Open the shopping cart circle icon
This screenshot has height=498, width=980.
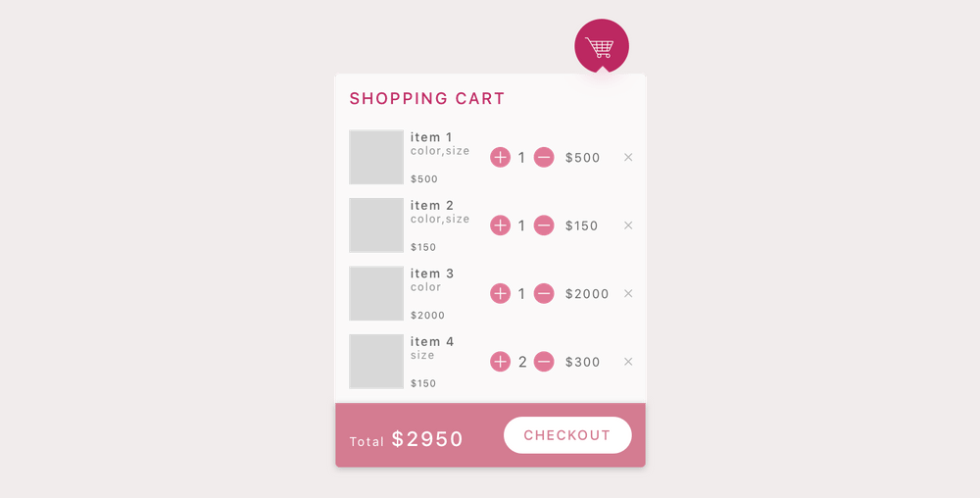602,46
